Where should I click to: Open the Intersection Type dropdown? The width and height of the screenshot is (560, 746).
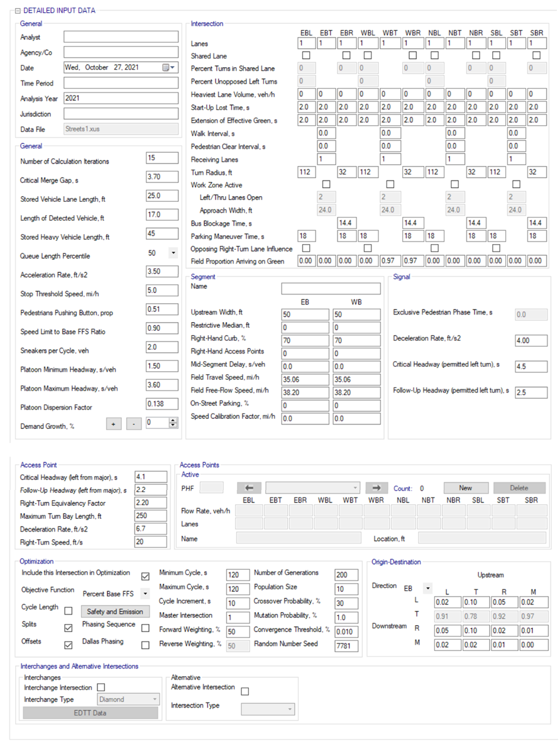point(268,710)
